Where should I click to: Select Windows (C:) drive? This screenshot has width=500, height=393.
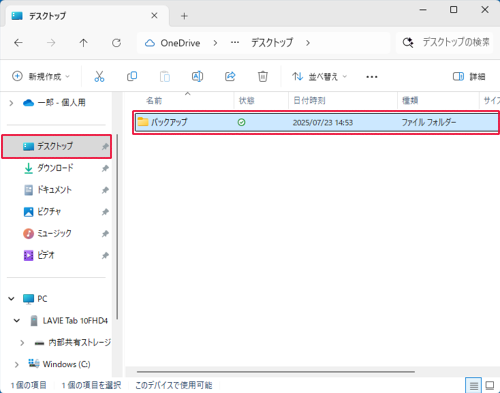coord(66,364)
